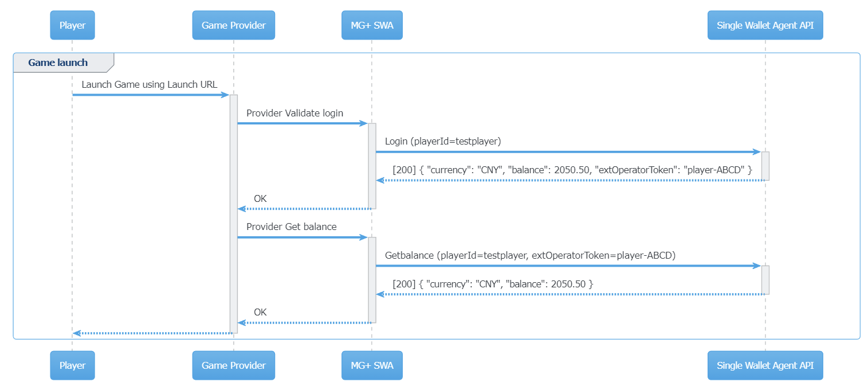
Task: Select the bottom Single Wallet Agent API box
Action: click(x=765, y=365)
